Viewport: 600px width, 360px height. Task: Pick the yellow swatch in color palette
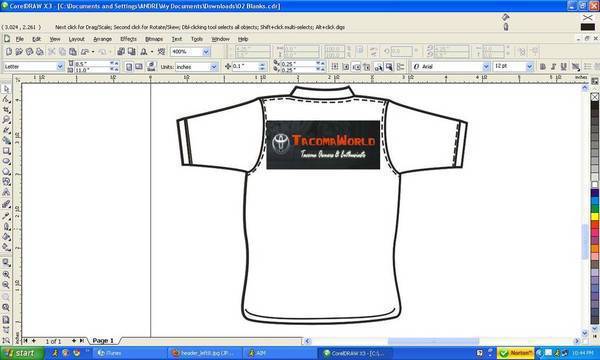click(595, 217)
